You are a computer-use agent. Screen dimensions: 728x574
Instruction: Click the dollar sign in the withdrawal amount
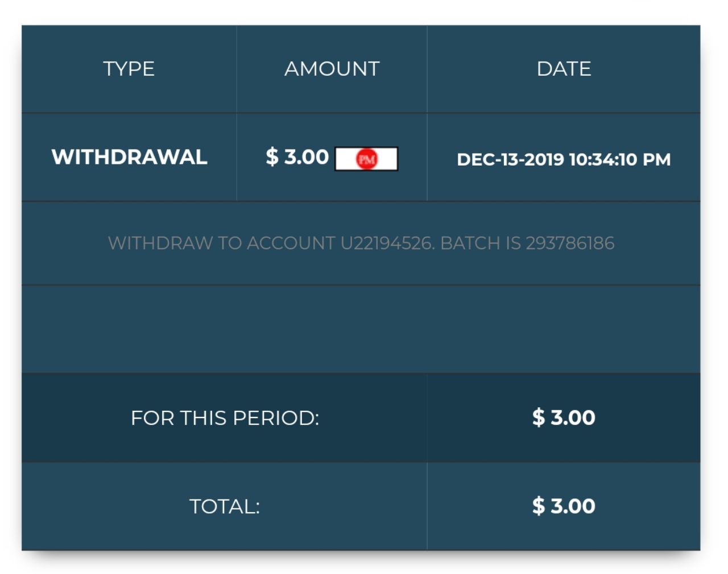272,157
